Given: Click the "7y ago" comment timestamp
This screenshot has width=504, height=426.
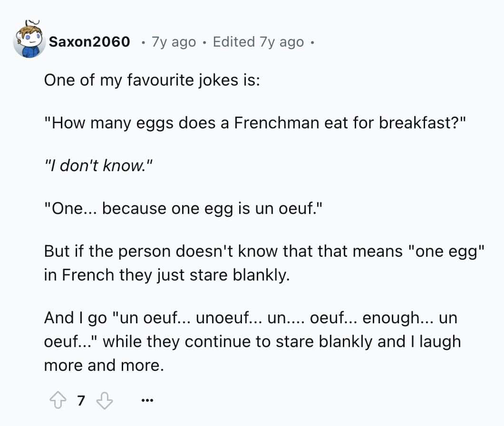Looking at the screenshot, I should [x=173, y=42].
